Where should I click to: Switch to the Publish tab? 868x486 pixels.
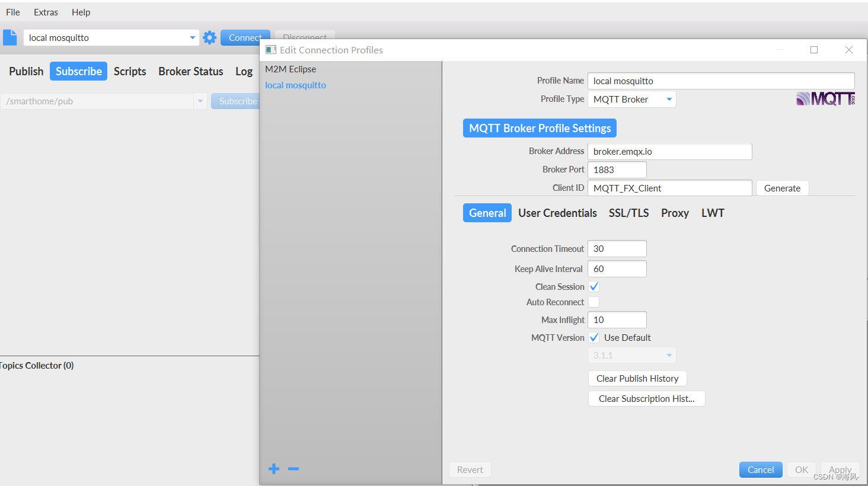coord(26,71)
